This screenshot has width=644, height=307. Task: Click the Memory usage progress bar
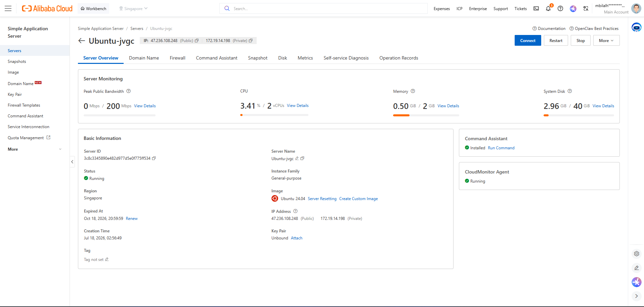(426, 115)
